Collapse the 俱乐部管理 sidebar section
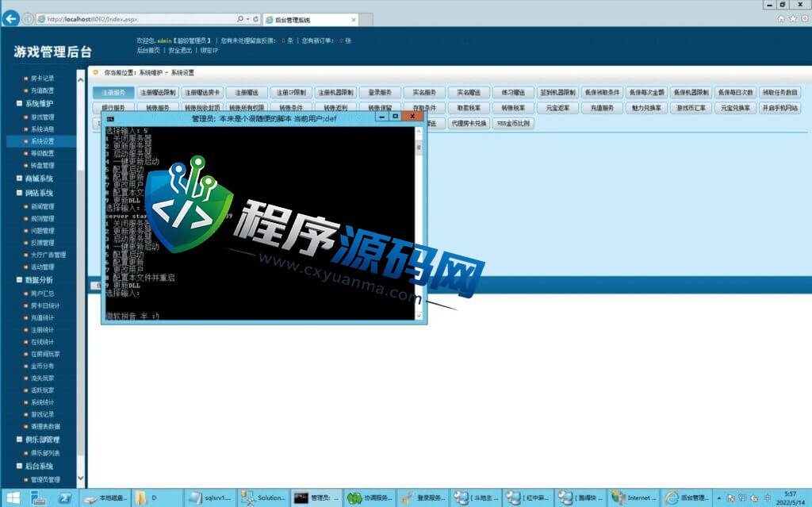 coord(19,440)
